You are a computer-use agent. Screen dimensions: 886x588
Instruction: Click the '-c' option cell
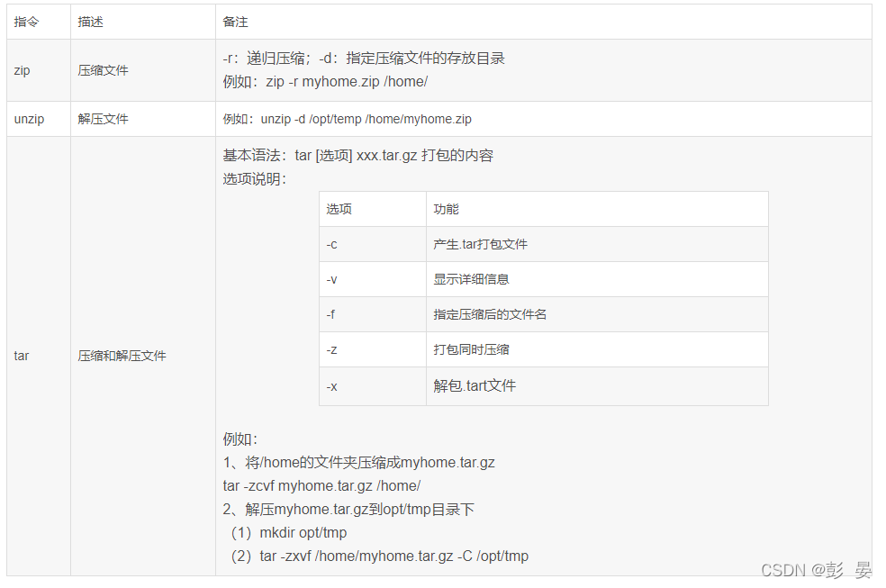(373, 245)
